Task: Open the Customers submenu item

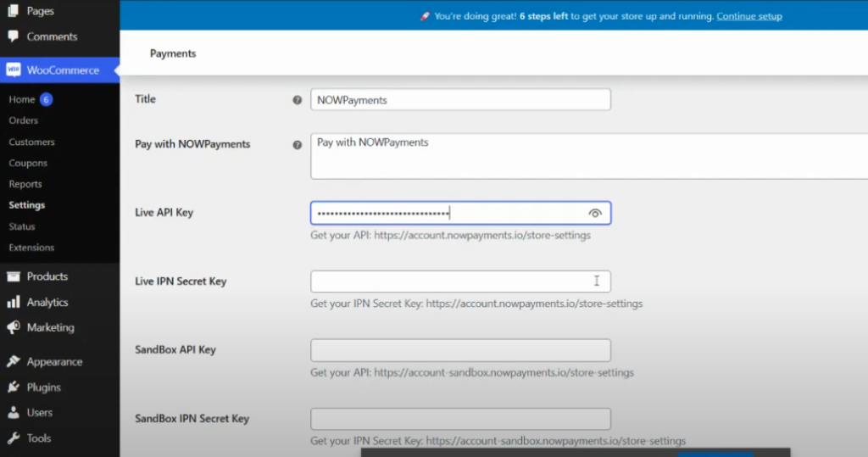Action: click(x=31, y=142)
